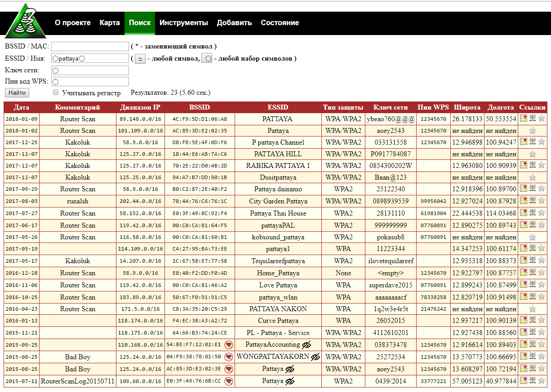
Task: Click the 3WiFi logo in header
Action: [x=25, y=21]
